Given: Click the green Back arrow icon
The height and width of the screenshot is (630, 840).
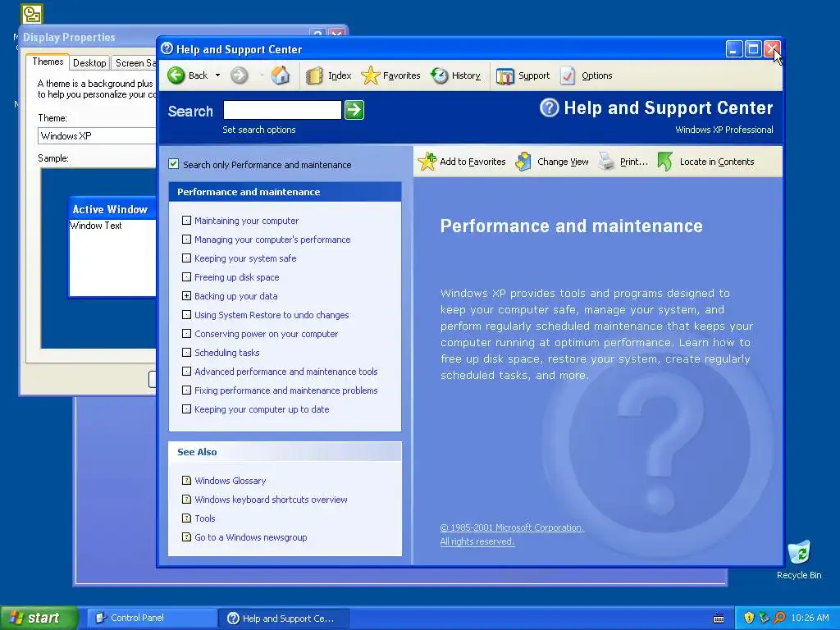Looking at the screenshot, I should [176, 75].
